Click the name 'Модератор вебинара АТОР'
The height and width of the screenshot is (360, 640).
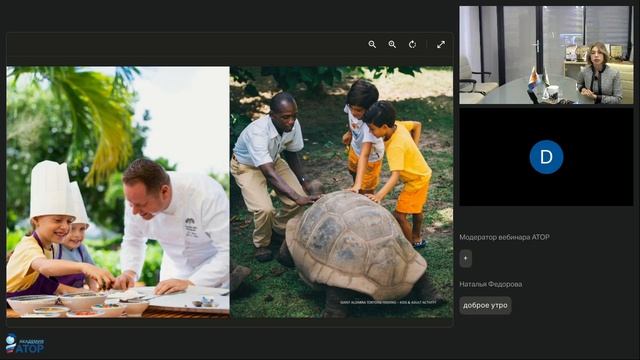(504, 237)
